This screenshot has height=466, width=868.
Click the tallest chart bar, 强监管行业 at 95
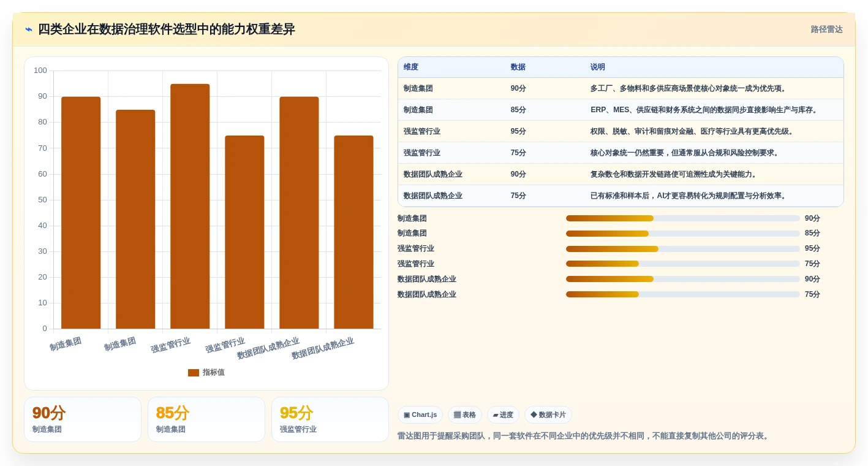click(x=190, y=206)
